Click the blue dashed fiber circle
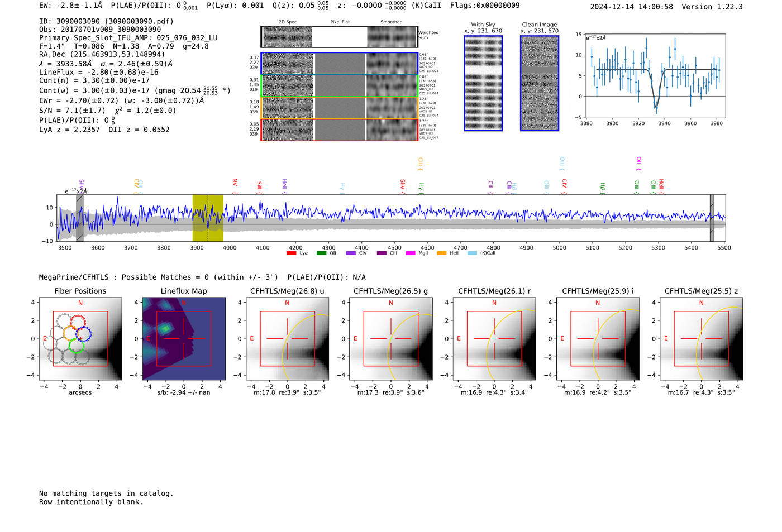Screen dimensions: 782x532 click(x=83, y=334)
